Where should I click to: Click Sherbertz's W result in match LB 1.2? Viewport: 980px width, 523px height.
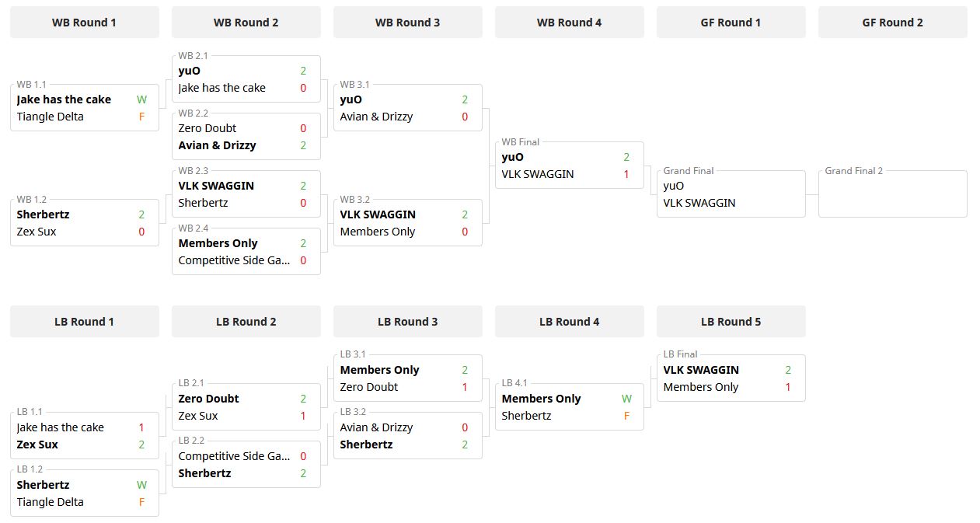[x=141, y=485]
